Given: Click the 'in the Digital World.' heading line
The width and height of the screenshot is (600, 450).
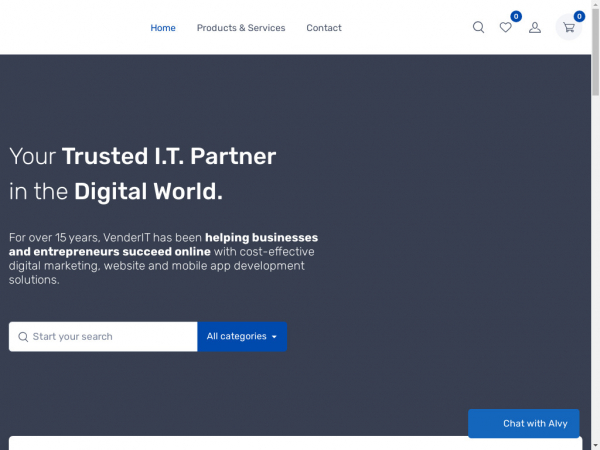Looking at the screenshot, I should point(116,191).
